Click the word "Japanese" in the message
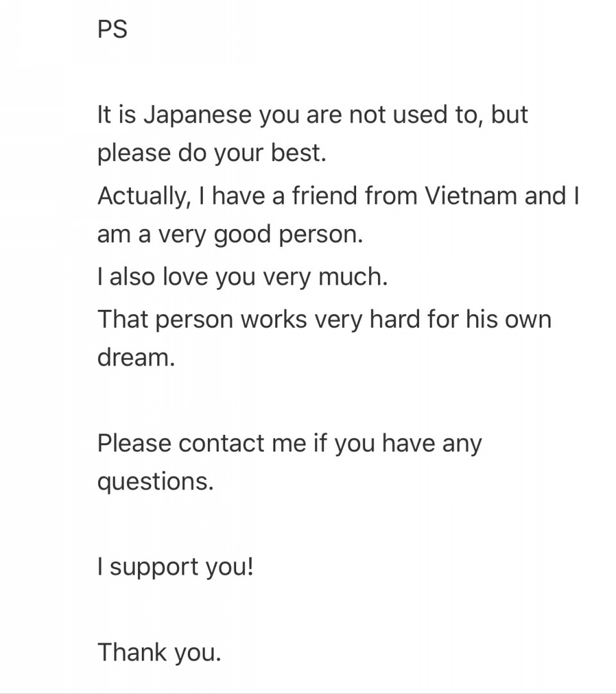The image size is (616, 694). (198, 115)
